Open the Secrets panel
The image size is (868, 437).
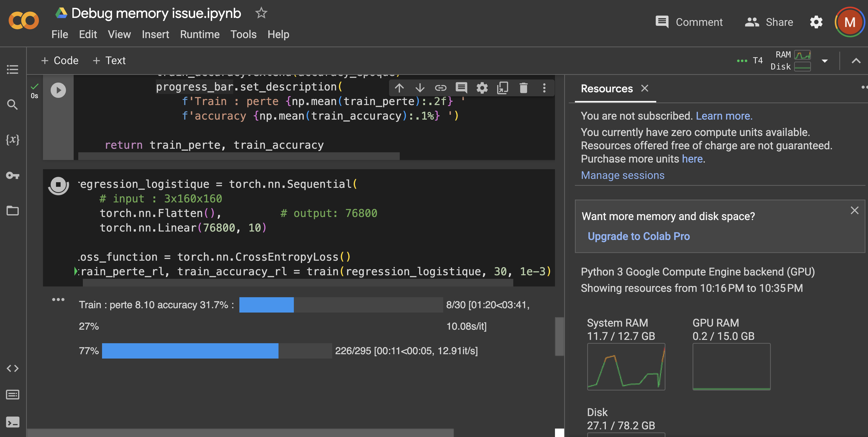[13, 175]
